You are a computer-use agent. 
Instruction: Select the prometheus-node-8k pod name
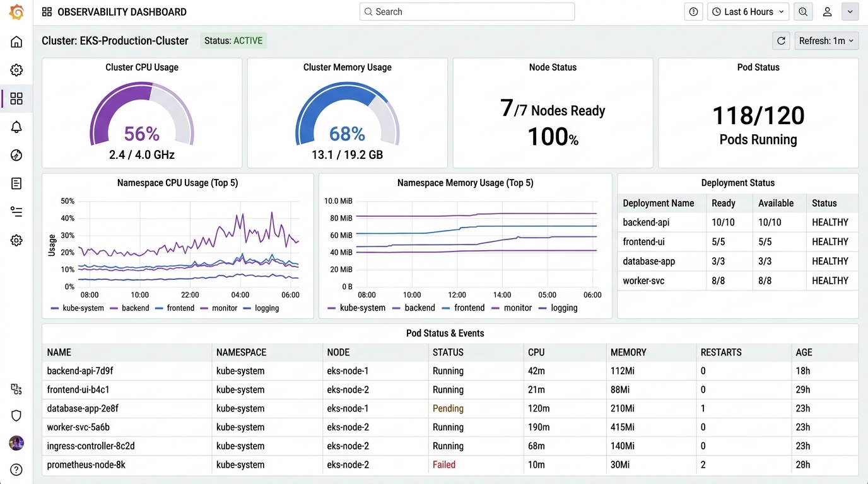coord(86,465)
